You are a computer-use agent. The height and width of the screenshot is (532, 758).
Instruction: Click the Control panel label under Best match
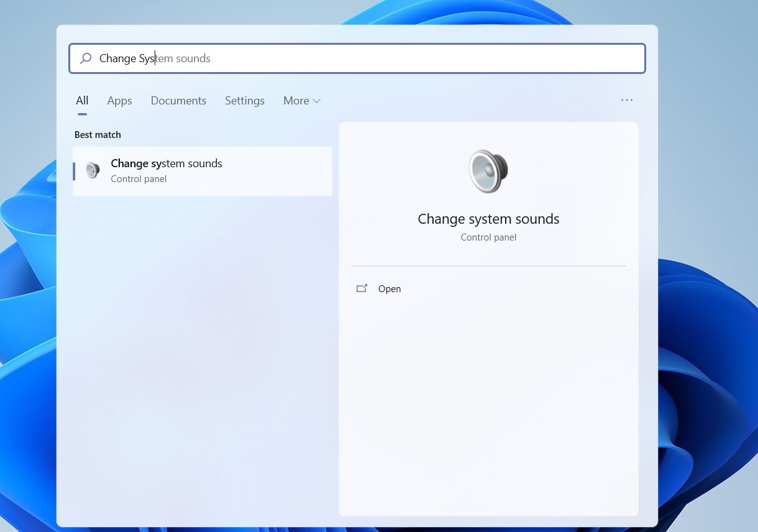point(139,178)
